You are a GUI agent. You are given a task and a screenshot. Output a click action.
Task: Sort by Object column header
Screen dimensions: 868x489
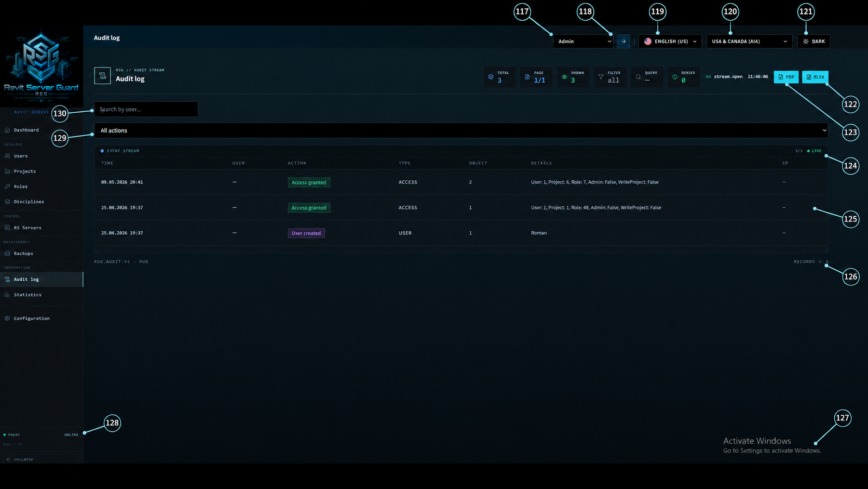478,163
